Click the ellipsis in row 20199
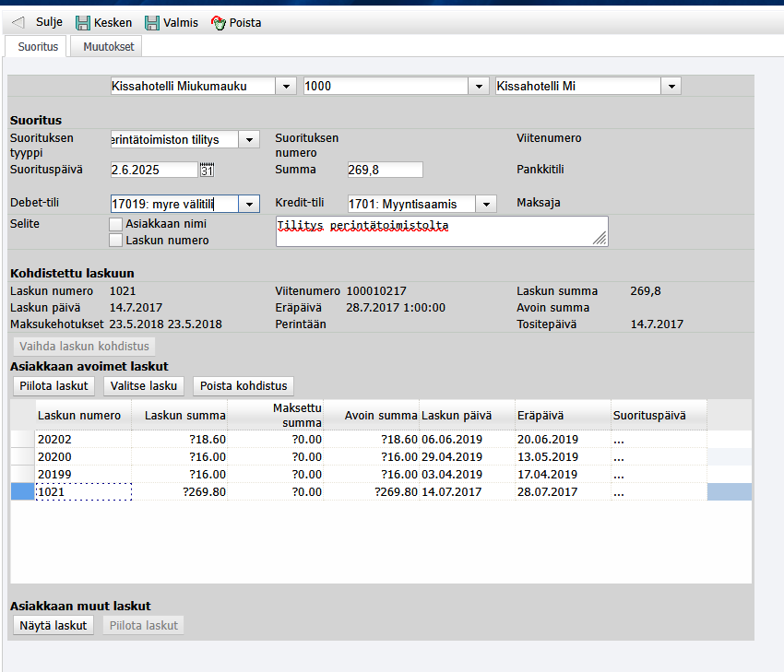The height and width of the screenshot is (672, 784). click(x=619, y=475)
